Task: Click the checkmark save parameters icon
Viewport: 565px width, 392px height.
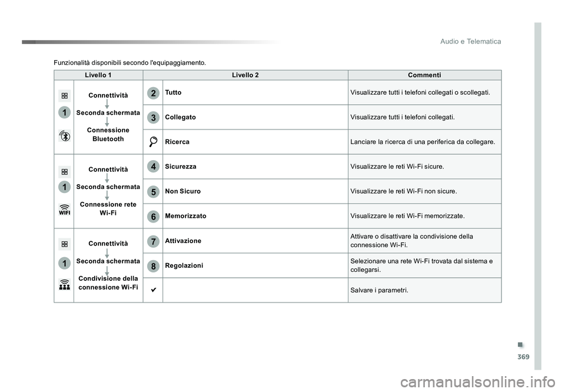Action: tap(153, 290)
